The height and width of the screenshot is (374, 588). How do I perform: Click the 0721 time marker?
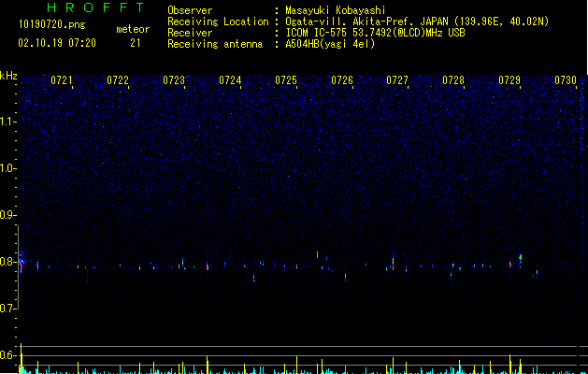[62, 80]
